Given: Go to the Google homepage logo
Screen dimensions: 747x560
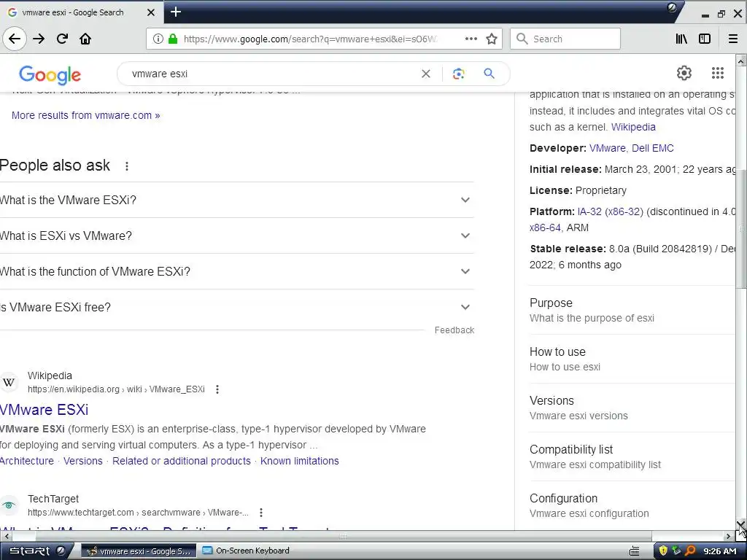Looking at the screenshot, I should [50, 75].
